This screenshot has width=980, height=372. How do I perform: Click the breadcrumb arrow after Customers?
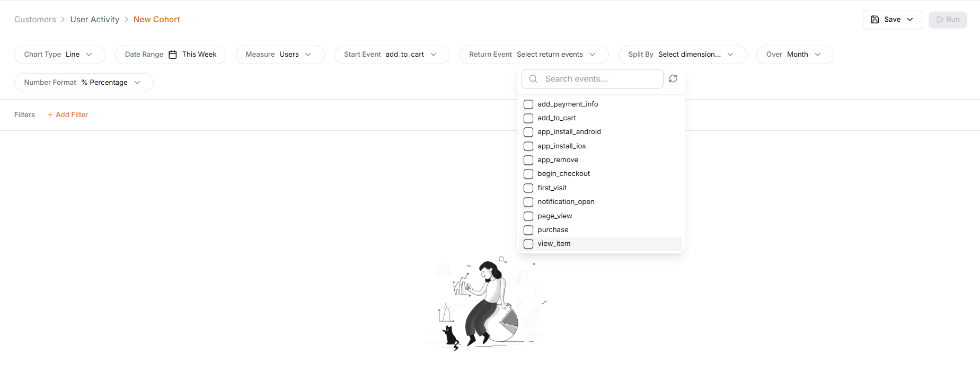point(63,20)
